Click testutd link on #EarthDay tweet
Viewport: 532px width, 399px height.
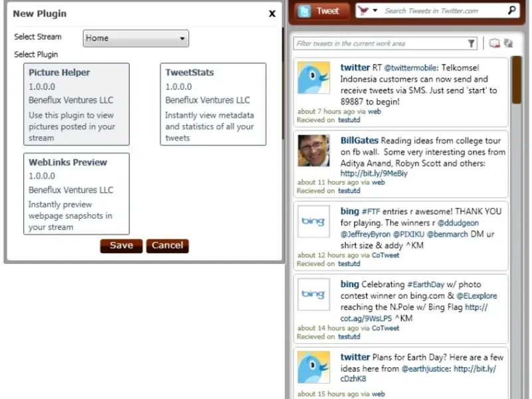coord(348,336)
